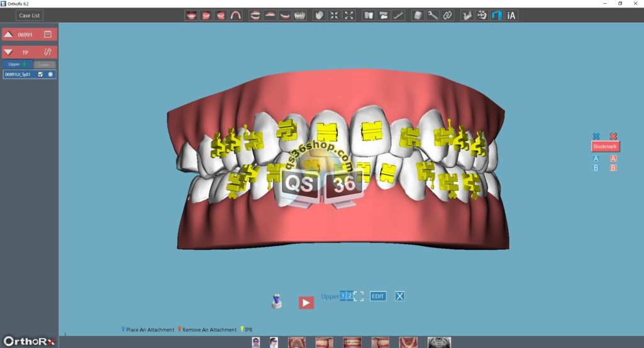Click the gray block model icon
Screen dimensions: 644x348
(418, 16)
